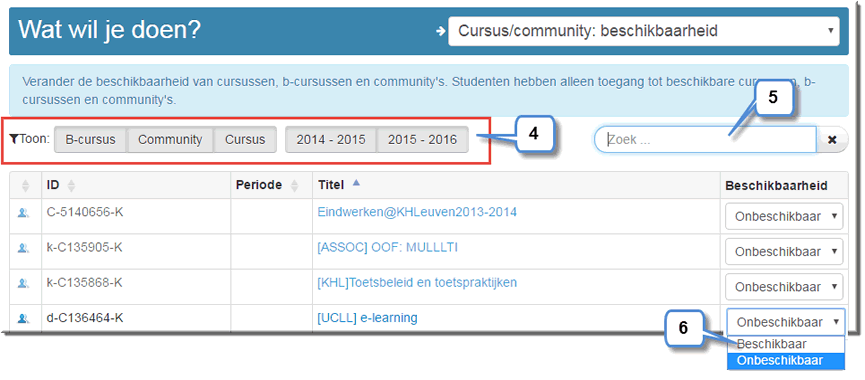Screen dimensions: 865x380
Task: Open the user icon for d-C136464-K row
Action: tap(23, 318)
